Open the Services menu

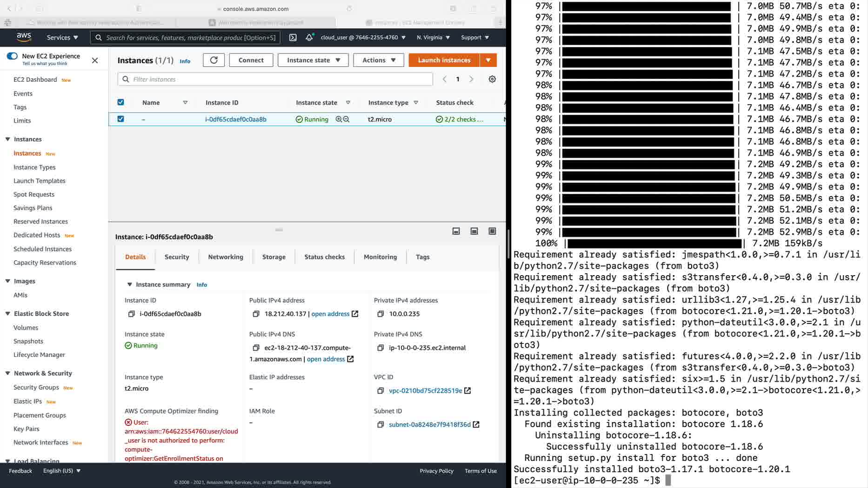(x=62, y=38)
